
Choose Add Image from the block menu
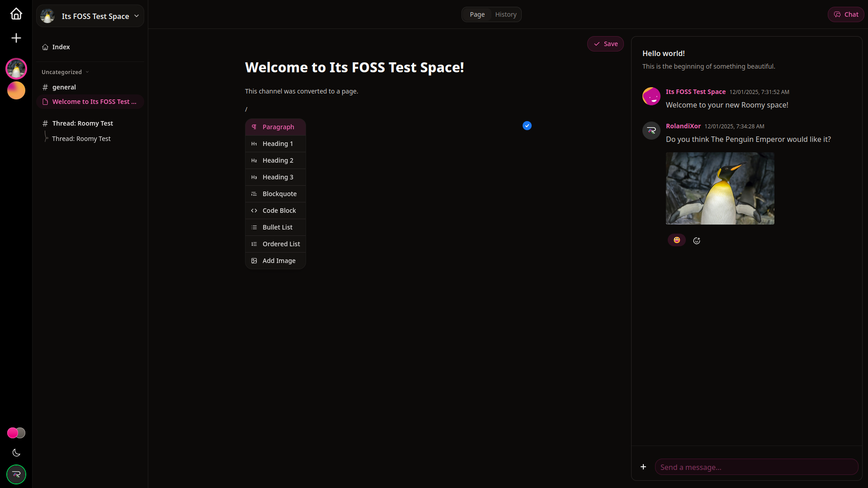click(x=278, y=261)
